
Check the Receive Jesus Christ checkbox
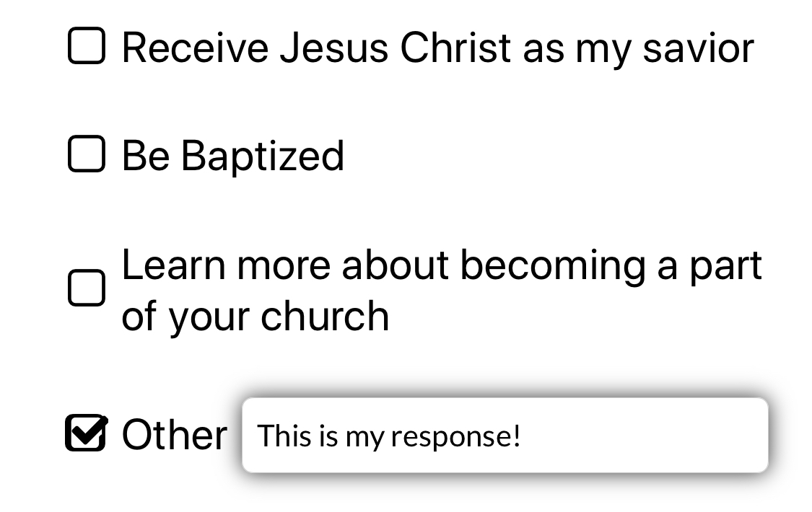(x=87, y=47)
